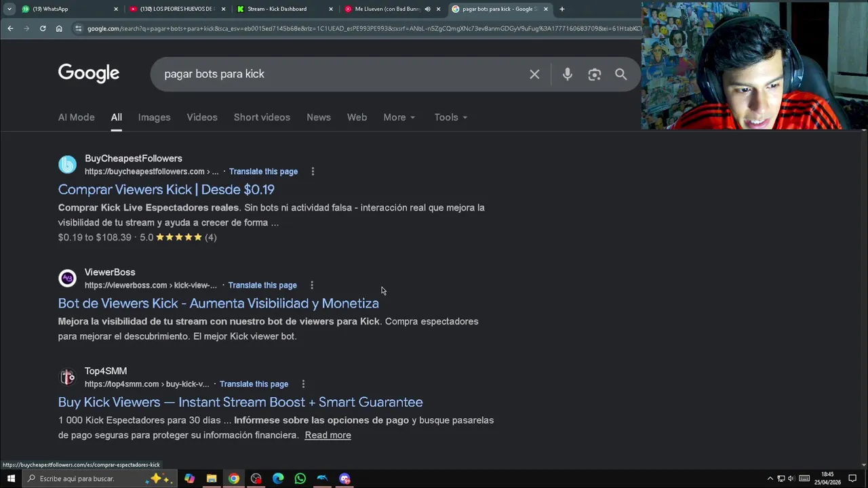Viewport: 868px width, 488px height.
Task: Open site information icon in address bar
Action: pos(79,28)
